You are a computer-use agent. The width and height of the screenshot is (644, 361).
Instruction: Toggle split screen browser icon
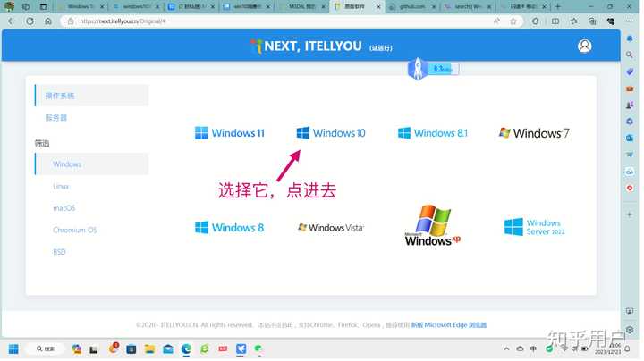[x=555, y=21]
